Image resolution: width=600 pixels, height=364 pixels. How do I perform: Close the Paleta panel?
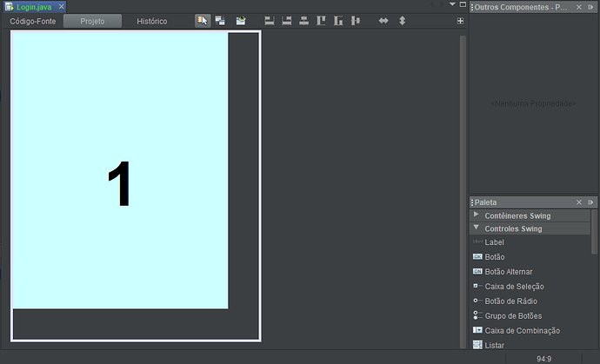(x=579, y=202)
